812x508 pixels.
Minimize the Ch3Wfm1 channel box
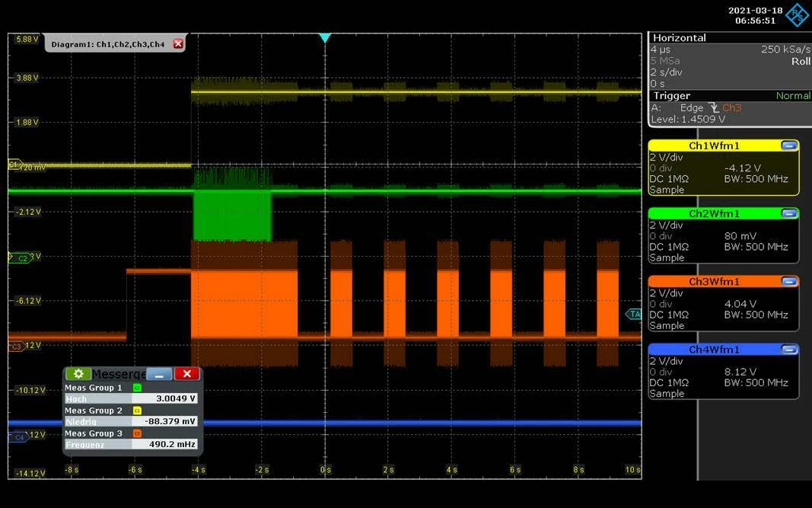pyautogui.click(x=788, y=282)
